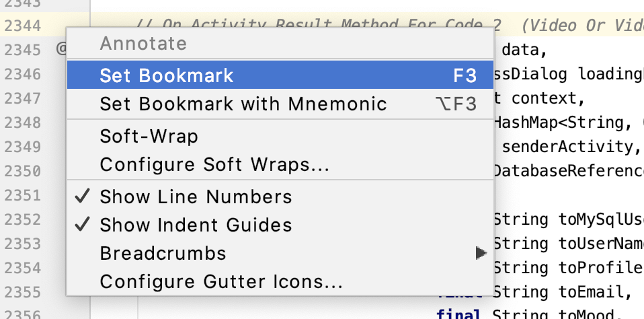Viewport: 644px width, 319px height.
Task: Uncheck Show Indent Guides
Action: pos(196,225)
